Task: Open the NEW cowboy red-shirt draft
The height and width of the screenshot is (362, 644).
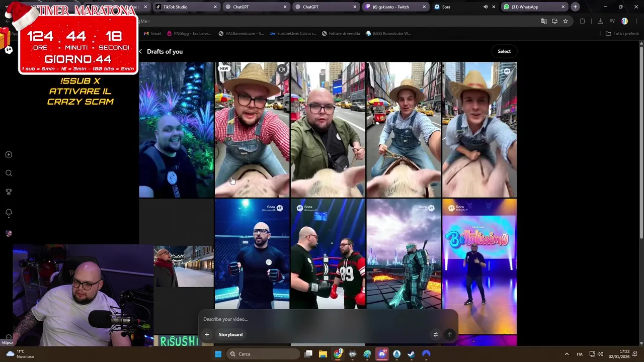Action: click(x=252, y=130)
